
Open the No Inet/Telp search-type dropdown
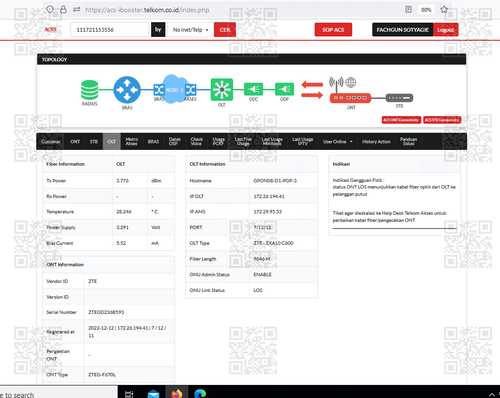pos(190,30)
